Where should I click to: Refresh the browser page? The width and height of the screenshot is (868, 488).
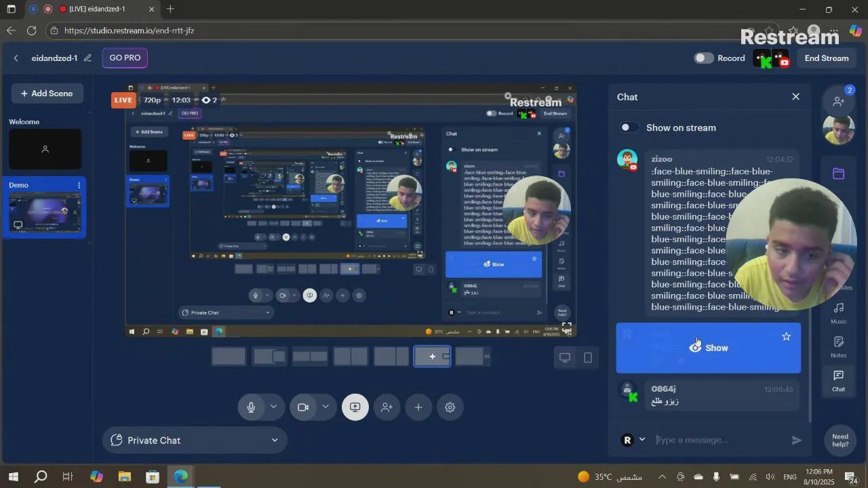[32, 30]
